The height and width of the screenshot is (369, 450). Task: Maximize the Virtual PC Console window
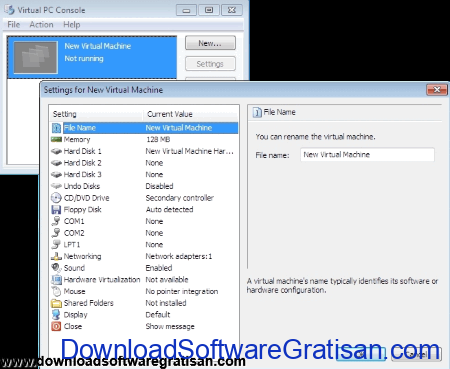(209, 10)
